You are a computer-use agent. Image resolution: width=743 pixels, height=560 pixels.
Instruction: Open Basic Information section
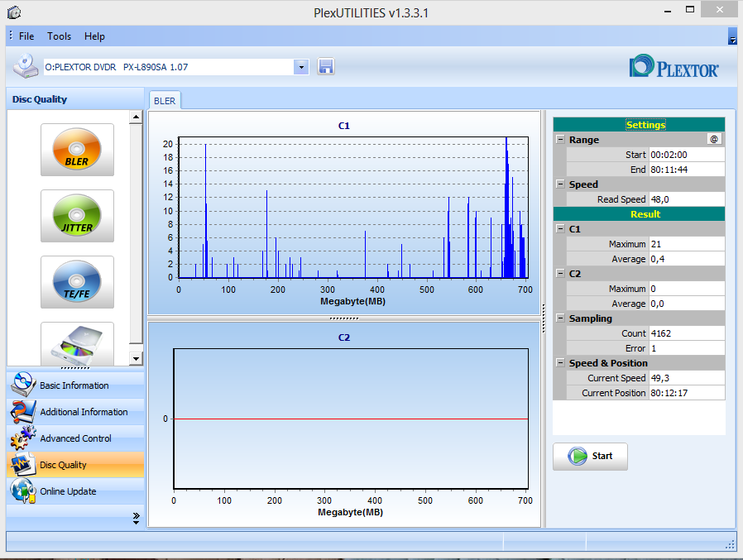tap(74, 385)
